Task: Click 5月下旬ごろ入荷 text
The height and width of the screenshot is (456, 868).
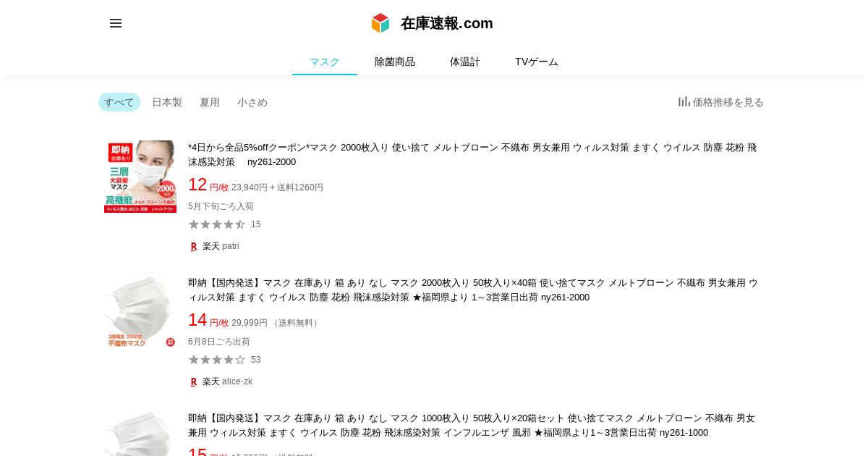Action: point(221,206)
